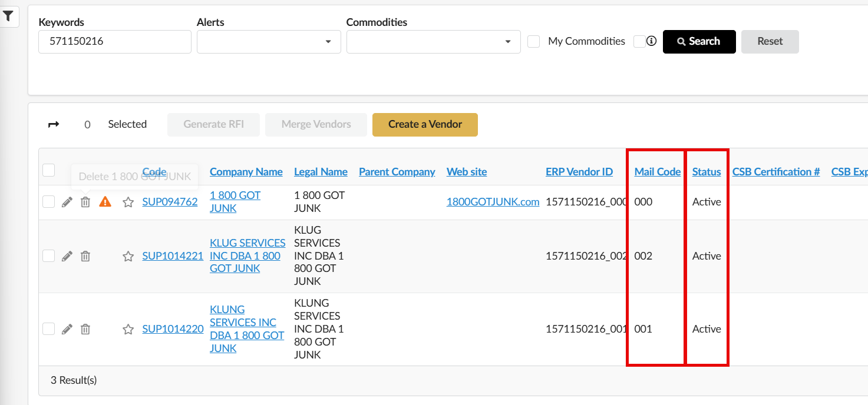The image size is (868, 405).
Task: Sort by ERP Vendor ID column
Action: pyautogui.click(x=579, y=172)
